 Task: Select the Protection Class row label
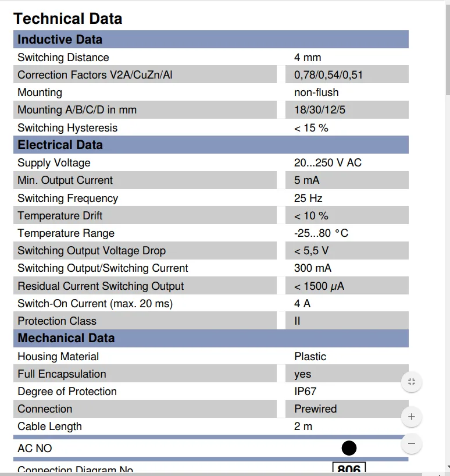57,321
